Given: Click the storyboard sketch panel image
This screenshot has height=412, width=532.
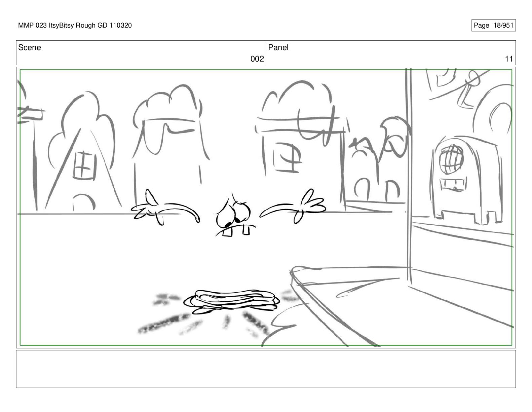Looking at the screenshot, I should tap(266, 207).
